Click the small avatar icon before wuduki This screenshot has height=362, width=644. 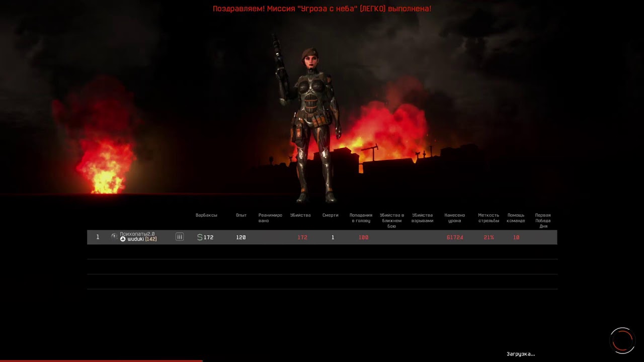(x=123, y=239)
